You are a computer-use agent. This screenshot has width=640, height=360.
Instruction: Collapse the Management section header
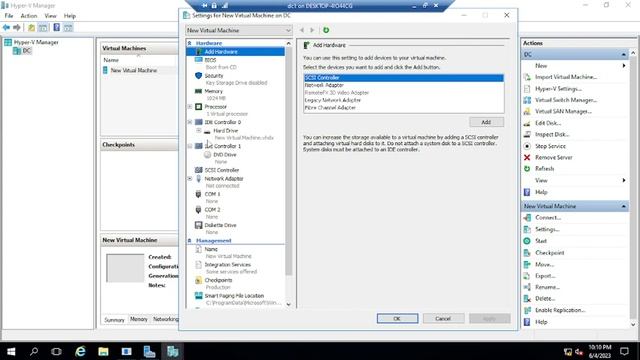pyautogui.click(x=189, y=240)
